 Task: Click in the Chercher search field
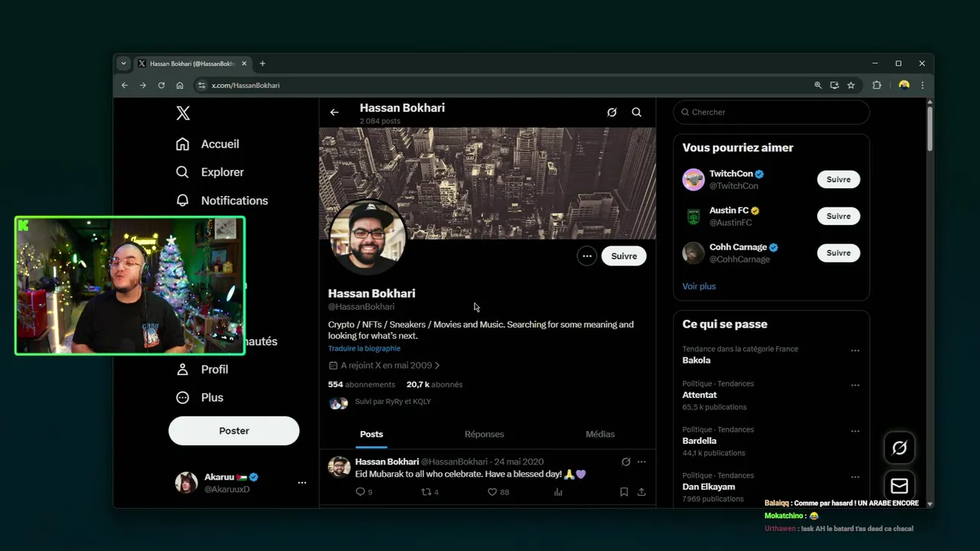click(x=771, y=112)
